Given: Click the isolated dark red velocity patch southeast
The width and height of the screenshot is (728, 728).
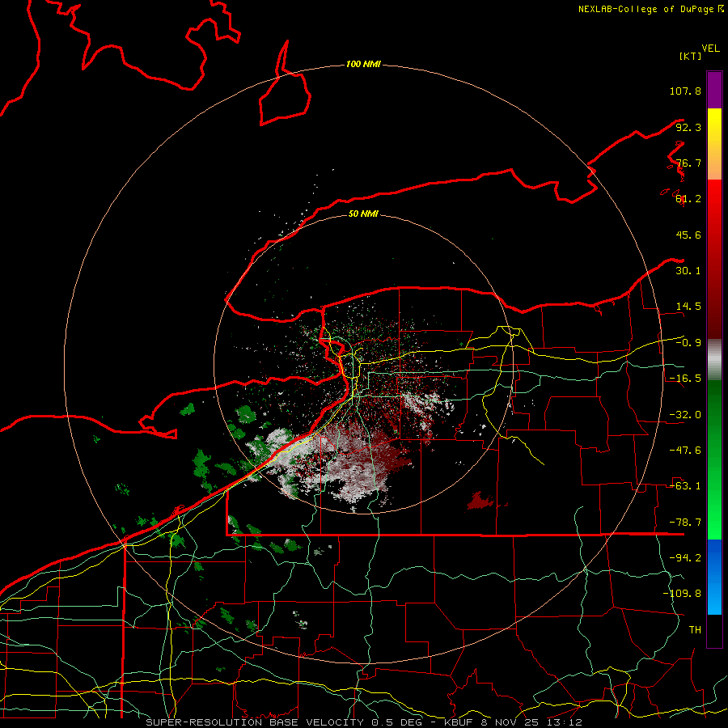Looking at the screenshot, I should 480,501.
